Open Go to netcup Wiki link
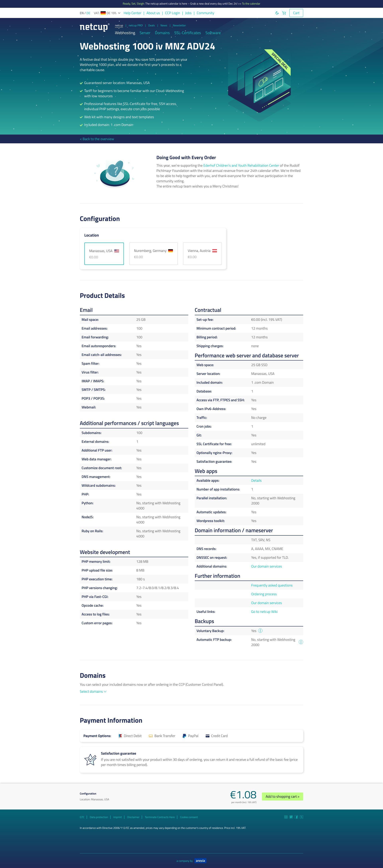The width and height of the screenshot is (383, 868). pos(264,612)
